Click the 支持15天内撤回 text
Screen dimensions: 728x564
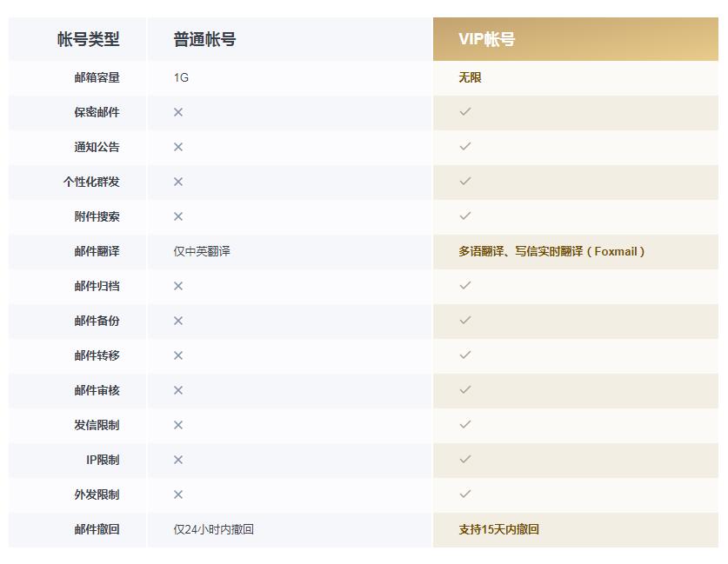[x=499, y=529]
